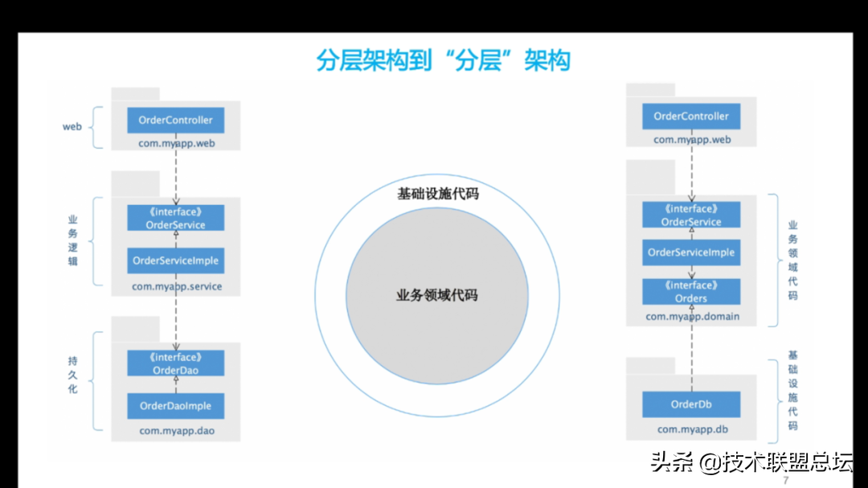Screen dimensions: 868x488
Task: Click the vertical 业务领域代码 bracket label
Action: click(792, 260)
